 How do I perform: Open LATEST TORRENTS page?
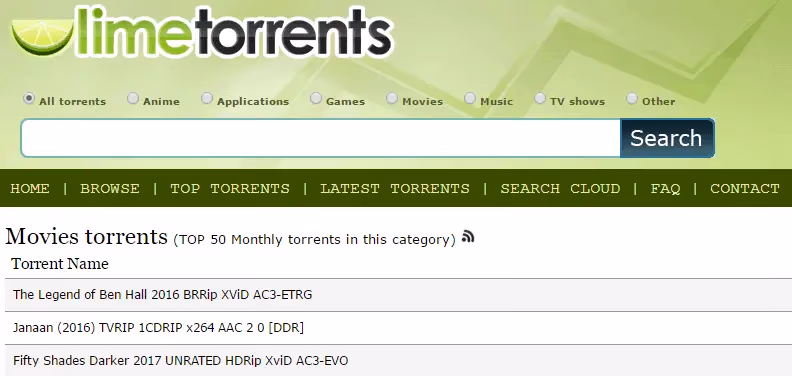click(394, 189)
